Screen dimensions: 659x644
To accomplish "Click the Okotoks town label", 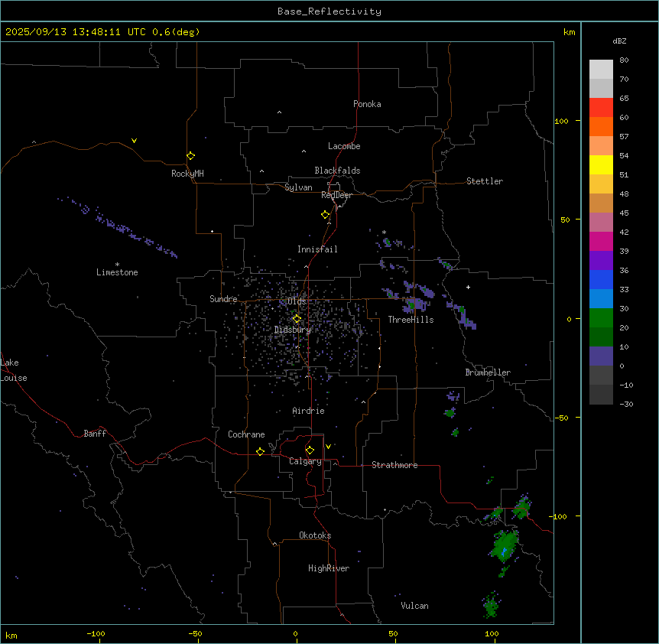I will (x=315, y=535).
